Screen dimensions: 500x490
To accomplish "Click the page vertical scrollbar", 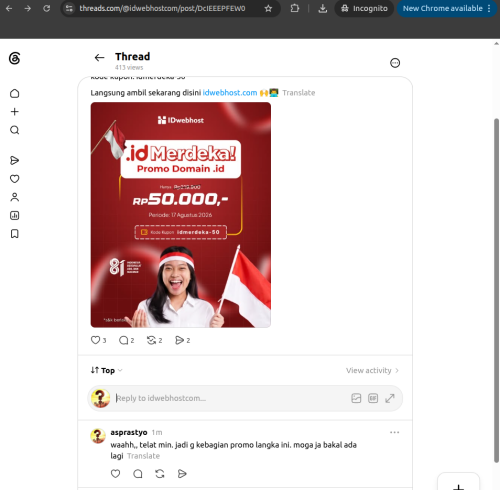I will pyautogui.click(x=496, y=290).
